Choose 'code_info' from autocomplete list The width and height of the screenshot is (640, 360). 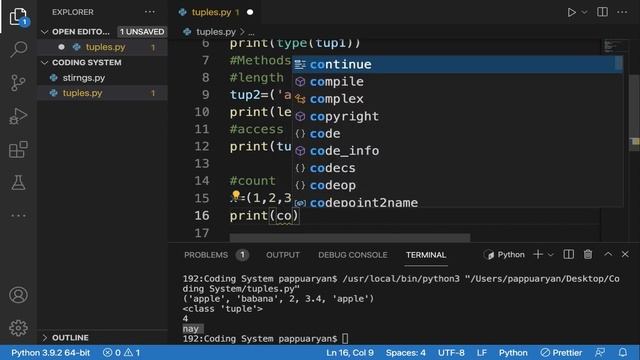[457, 151]
